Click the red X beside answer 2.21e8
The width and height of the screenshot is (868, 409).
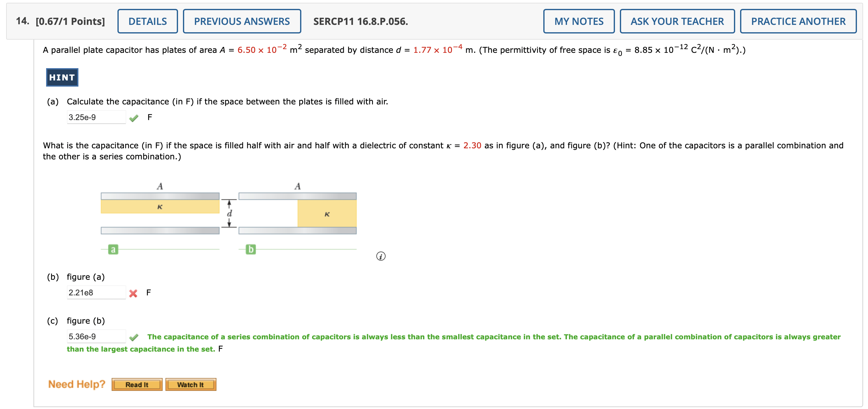tap(133, 293)
